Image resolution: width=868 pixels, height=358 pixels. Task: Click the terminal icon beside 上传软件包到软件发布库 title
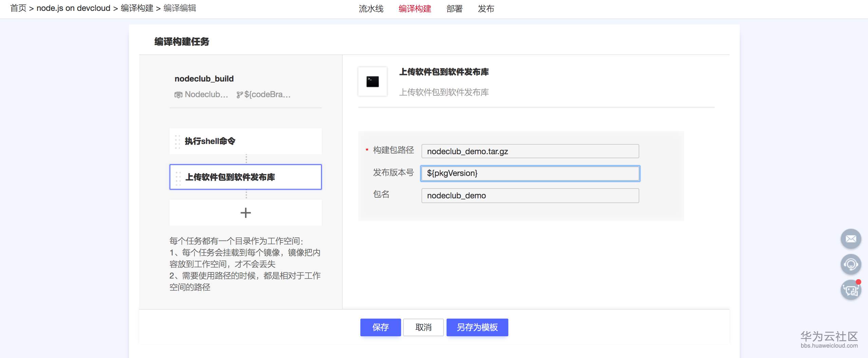tap(372, 82)
